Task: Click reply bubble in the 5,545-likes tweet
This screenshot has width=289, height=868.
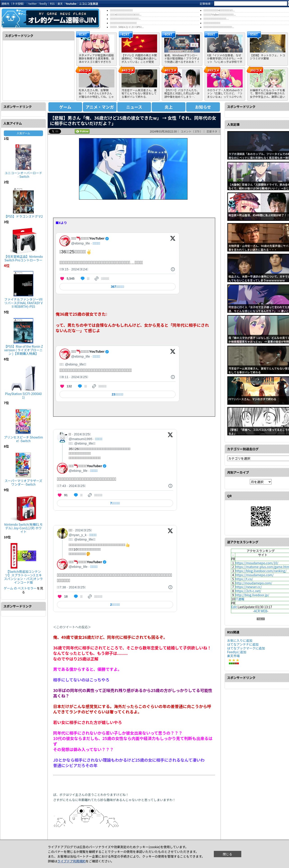Action: [x=82, y=278]
